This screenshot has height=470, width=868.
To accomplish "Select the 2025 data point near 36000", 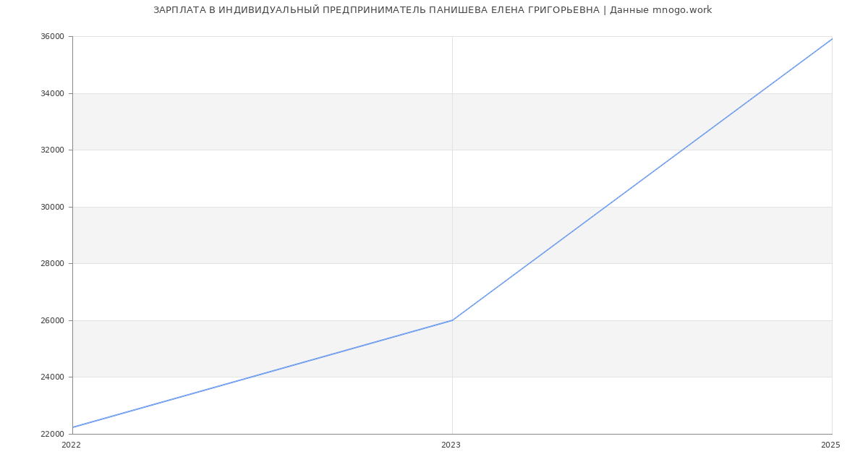I will coord(831,39).
